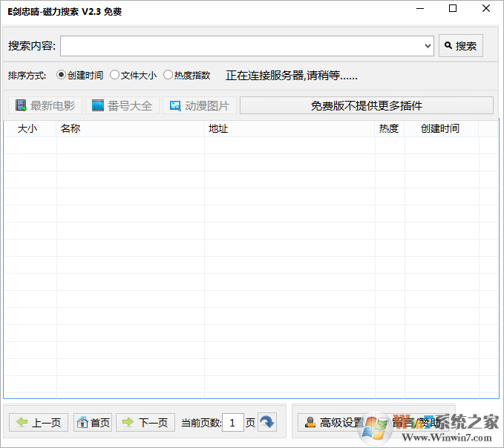504x448 pixels.
Task: Open the 番号大全 plugin
Action: point(122,105)
